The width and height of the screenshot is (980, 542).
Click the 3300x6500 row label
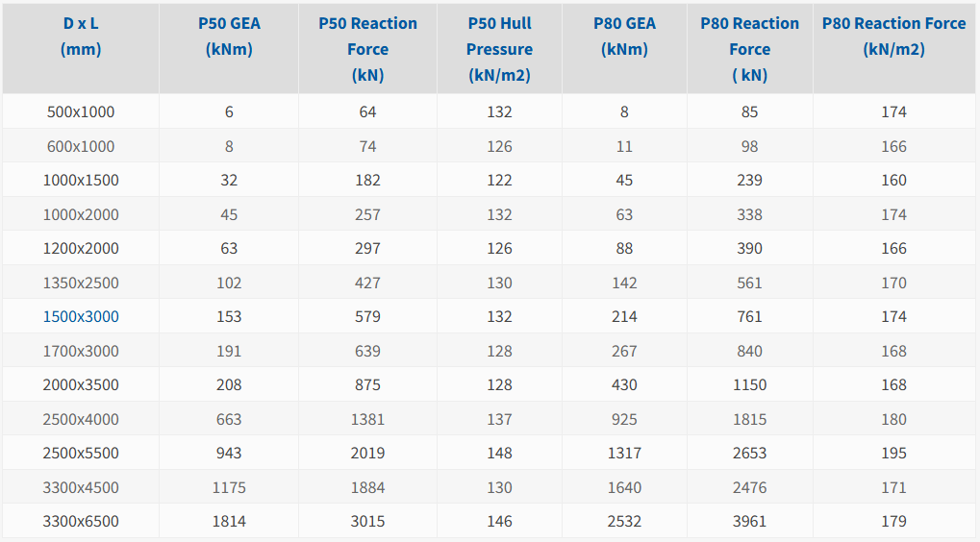(x=81, y=521)
